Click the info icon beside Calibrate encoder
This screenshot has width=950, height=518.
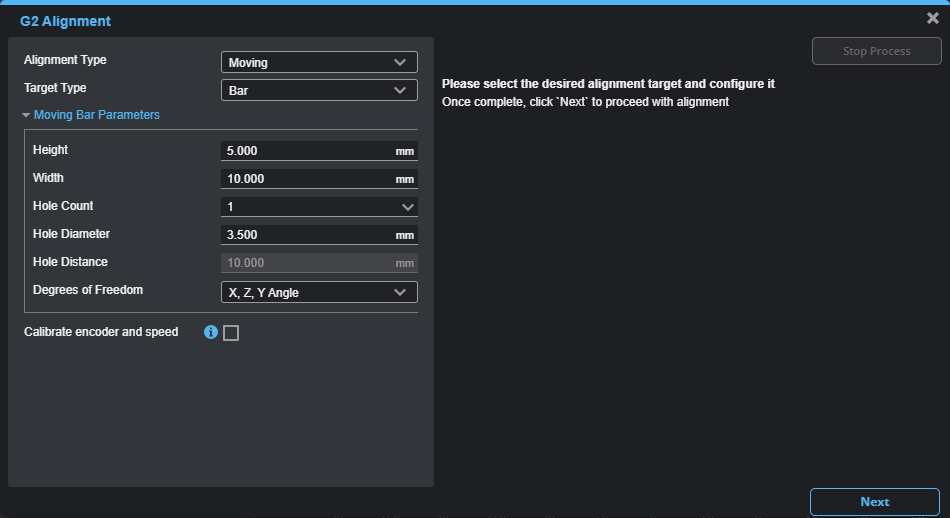pyautogui.click(x=211, y=332)
